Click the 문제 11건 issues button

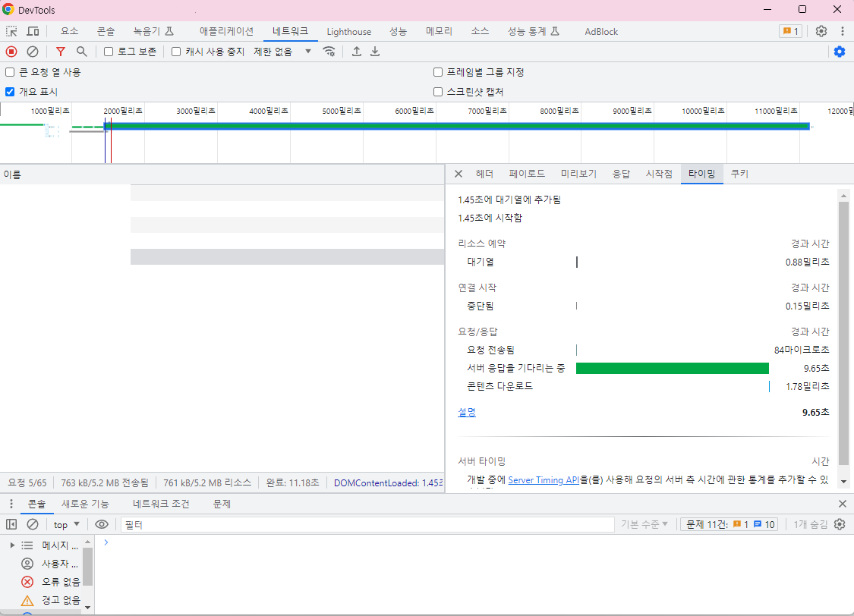[x=730, y=524]
